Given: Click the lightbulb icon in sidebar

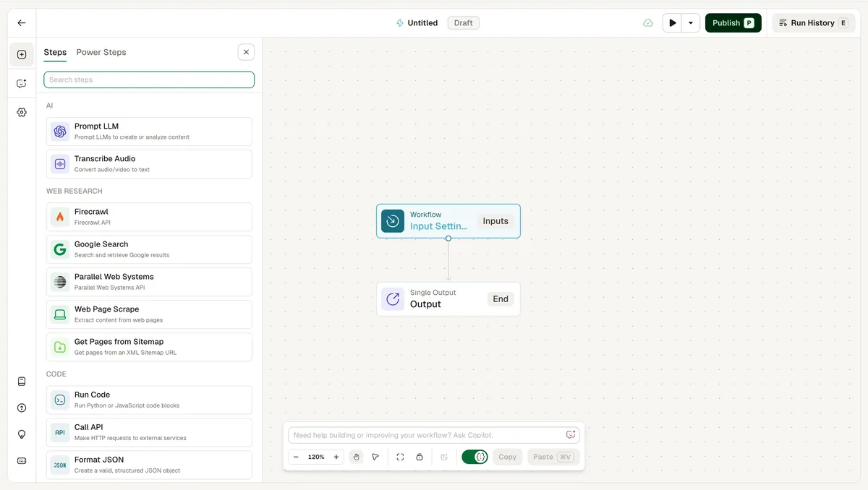Looking at the screenshot, I should (x=22, y=434).
